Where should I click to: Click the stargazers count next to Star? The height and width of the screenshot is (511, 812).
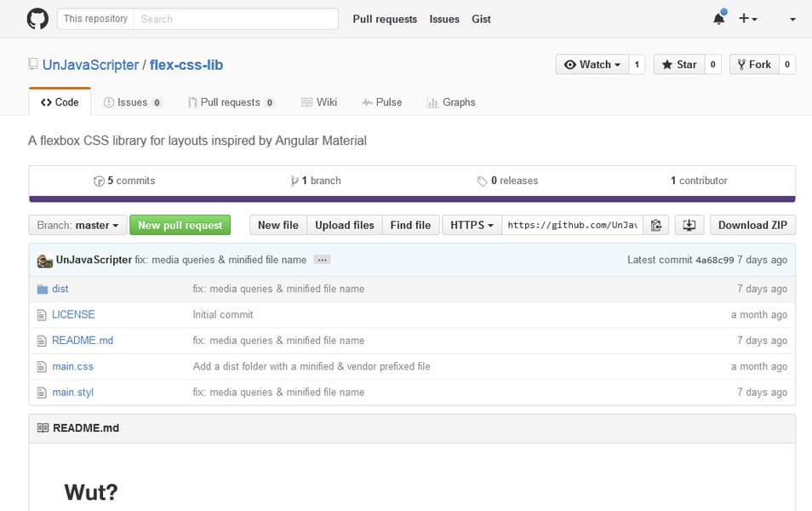(x=712, y=64)
